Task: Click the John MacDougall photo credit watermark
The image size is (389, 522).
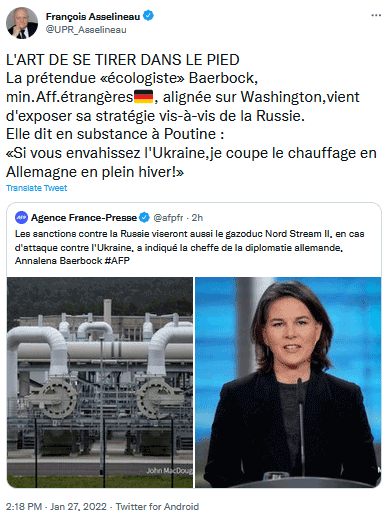Action: click(x=169, y=471)
